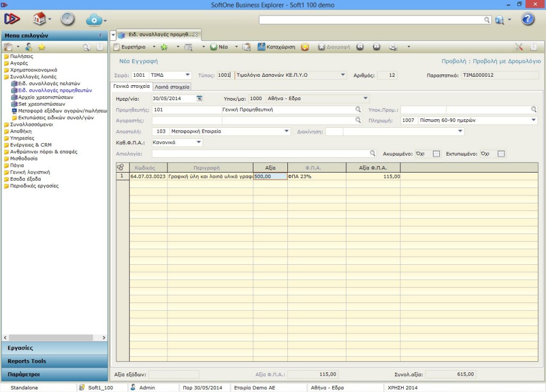The height and width of the screenshot is (392, 546).
Task: Open the Σειρά ΤΙΜΔ dropdown
Action: [x=188, y=75]
